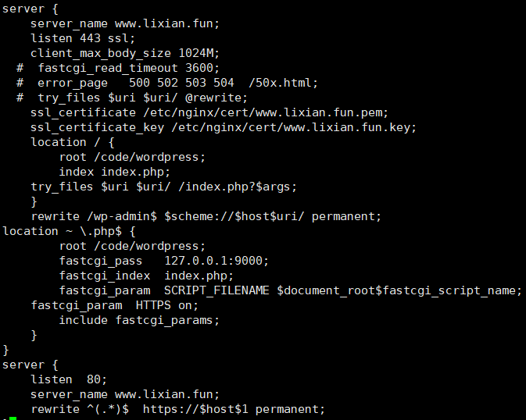This screenshot has height=420, width=526.
Task: Click the commented try_files @rewrite line
Action: pyautogui.click(x=132, y=98)
